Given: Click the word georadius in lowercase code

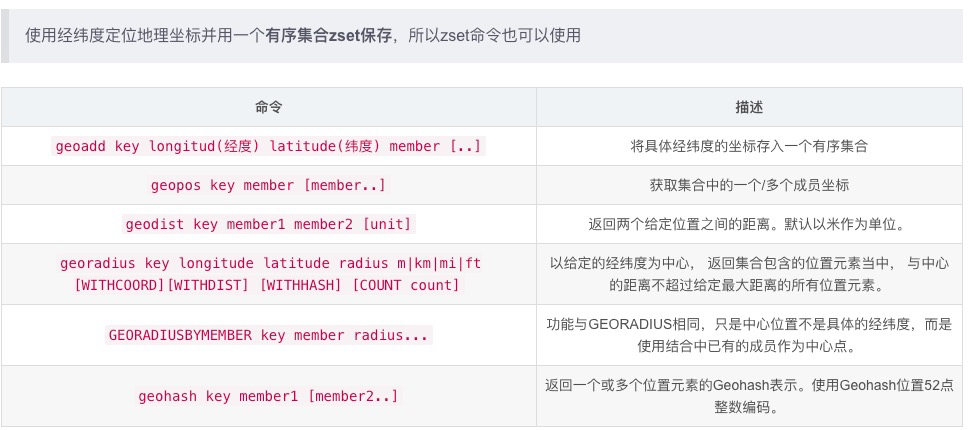Looking at the screenshot, I should (97, 264).
